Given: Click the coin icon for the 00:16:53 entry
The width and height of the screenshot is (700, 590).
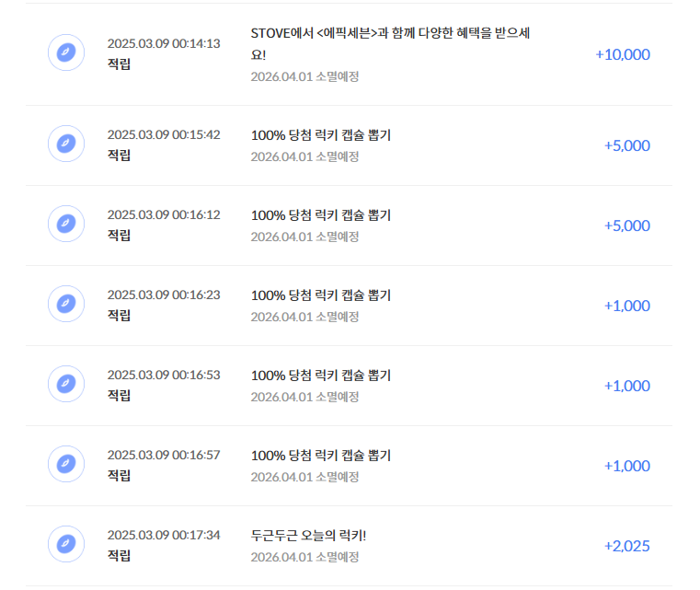Looking at the screenshot, I should coord(66,383).
